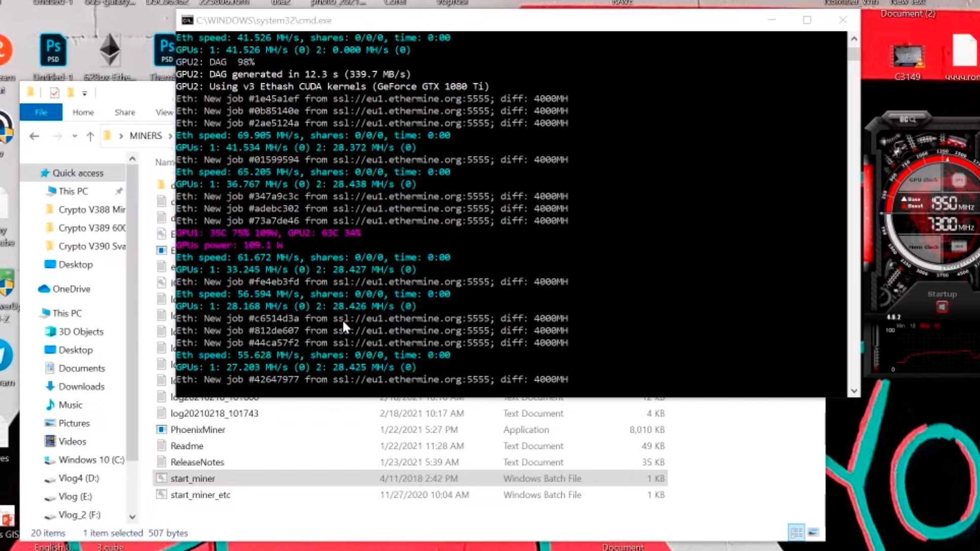The width and height of the screenshot is (980, 551).
Task: Open recent locations dropdown chevron
Action: 75,136
